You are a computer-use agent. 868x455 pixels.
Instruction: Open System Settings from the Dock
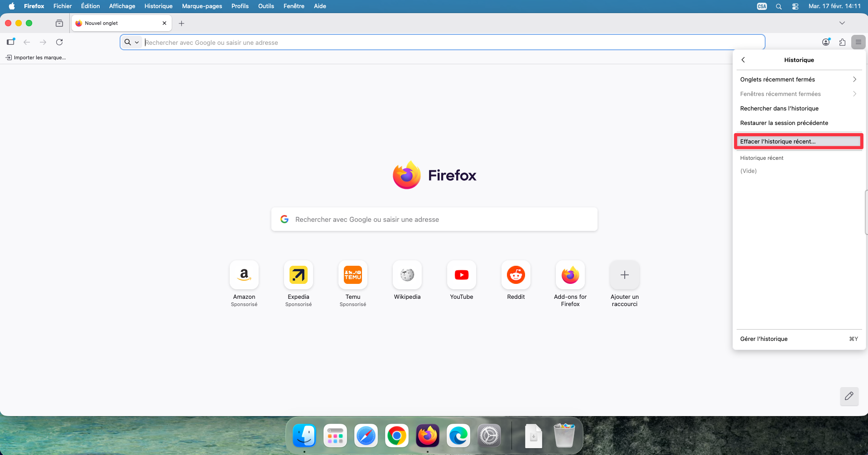point(489,436)
